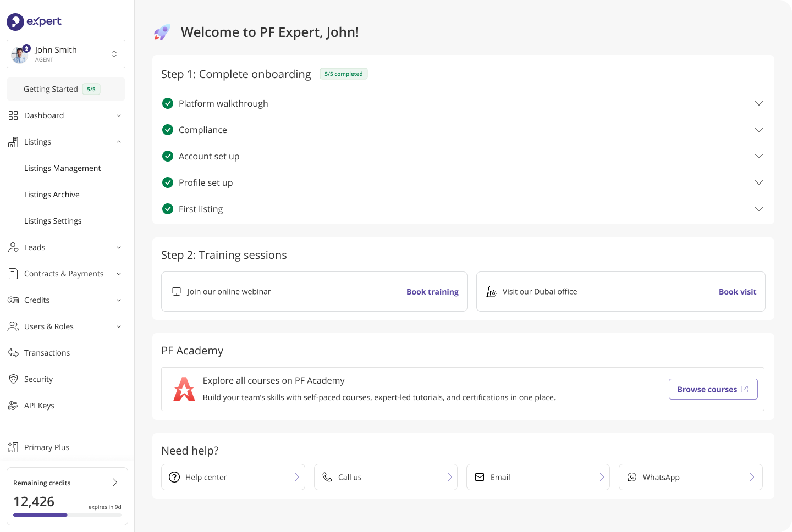Click the WhatsApp logo icon
Viewport: 792px width, 532px height.
click(x=632, y=477)
